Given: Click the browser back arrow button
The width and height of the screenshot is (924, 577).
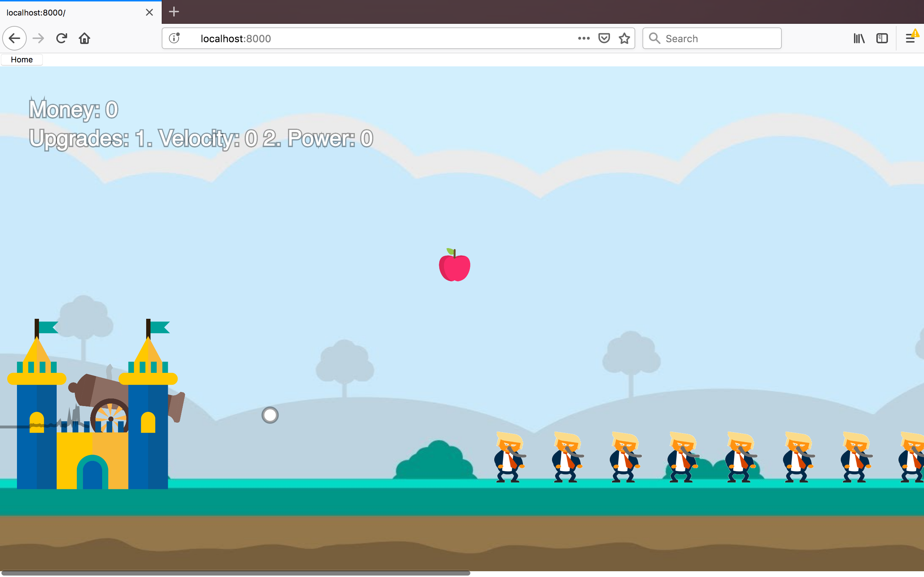Looking at the screenshot, I should (14, 38).
